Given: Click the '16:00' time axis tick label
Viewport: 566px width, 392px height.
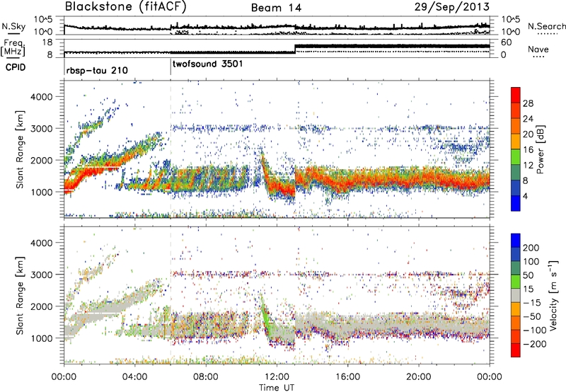Looking at the screenshot, I should [347, 377].
